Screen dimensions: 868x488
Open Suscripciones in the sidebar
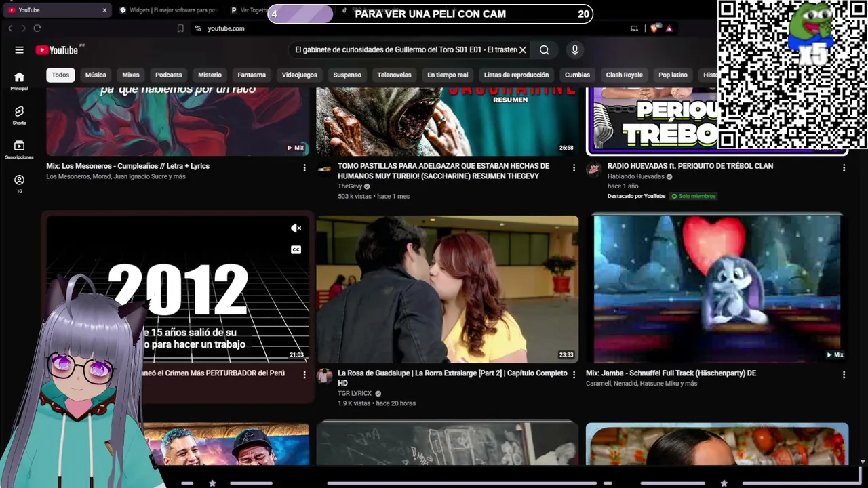click(x=19, y=149)
